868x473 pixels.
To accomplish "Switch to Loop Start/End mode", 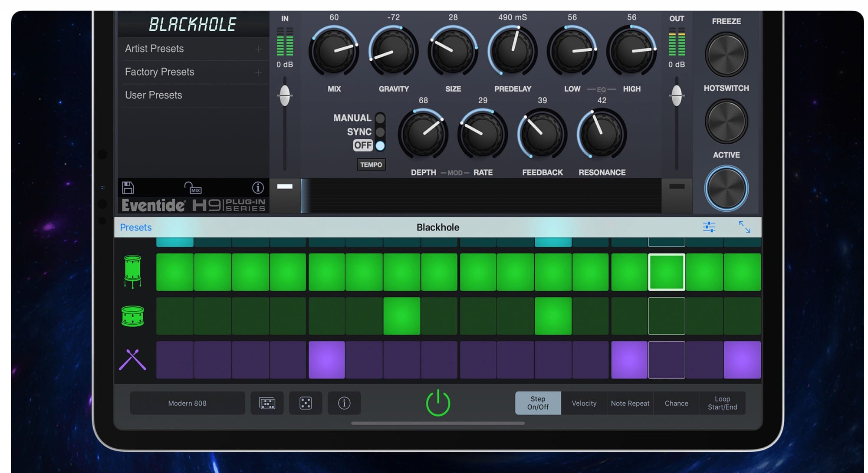I will coord(723,403).
